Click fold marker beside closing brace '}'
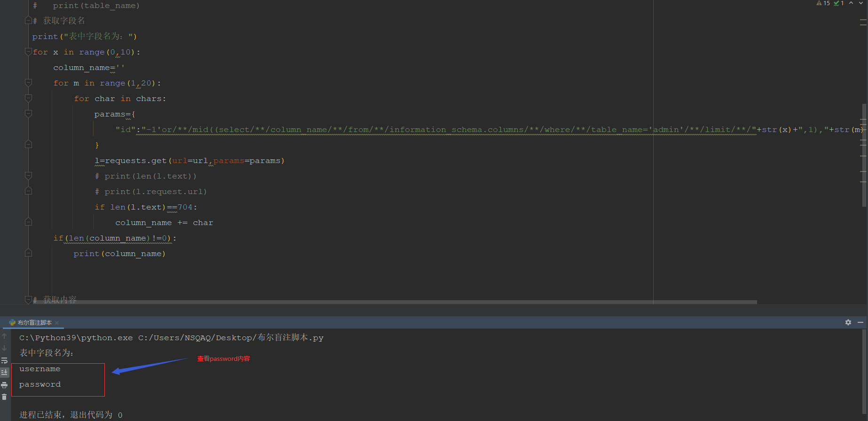868x421 pixels. pyautogui.click(x=28, y=145)
